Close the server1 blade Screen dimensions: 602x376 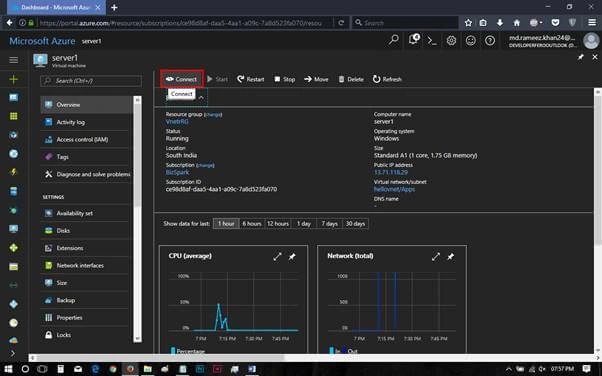(x=595, y=57)
